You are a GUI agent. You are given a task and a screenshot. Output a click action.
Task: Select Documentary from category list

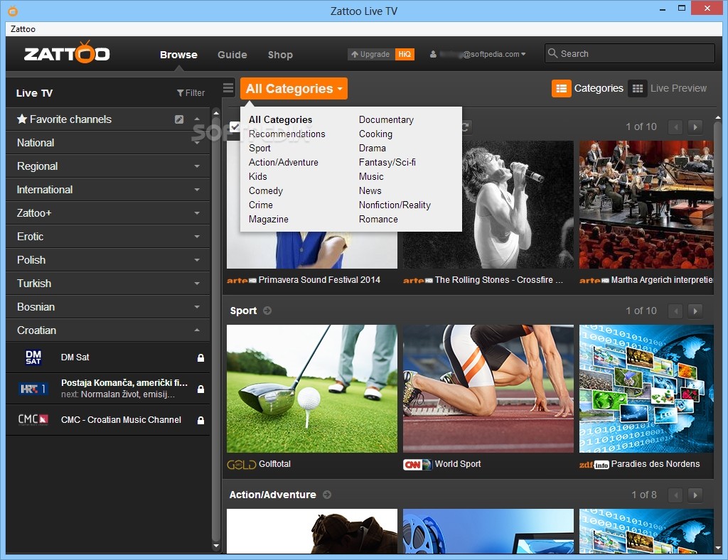click(x=386, y=119)
